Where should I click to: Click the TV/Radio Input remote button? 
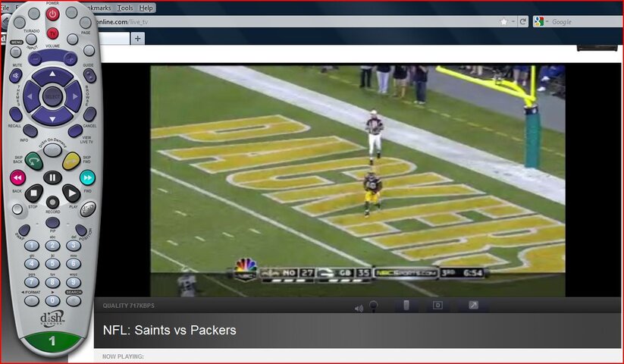31,39
